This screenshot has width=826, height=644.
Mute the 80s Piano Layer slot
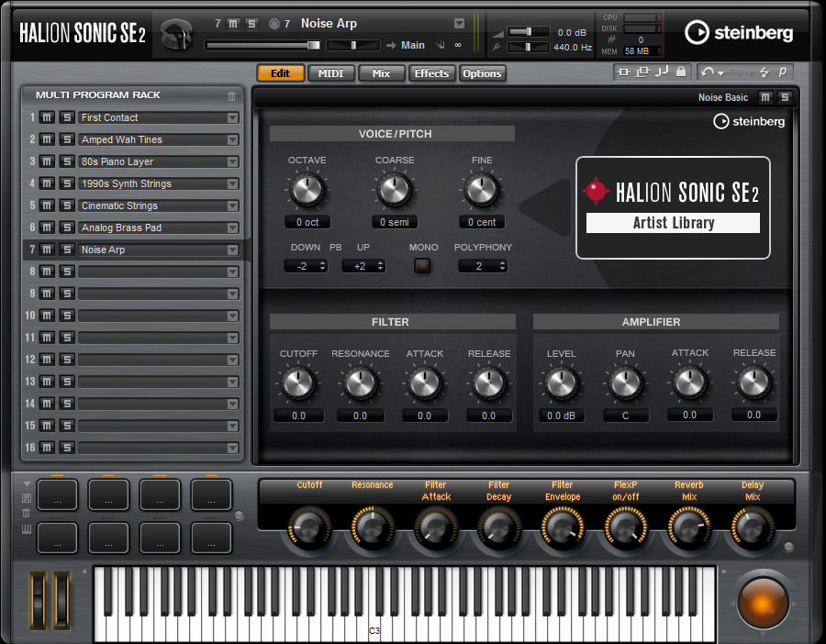(47, 161)
